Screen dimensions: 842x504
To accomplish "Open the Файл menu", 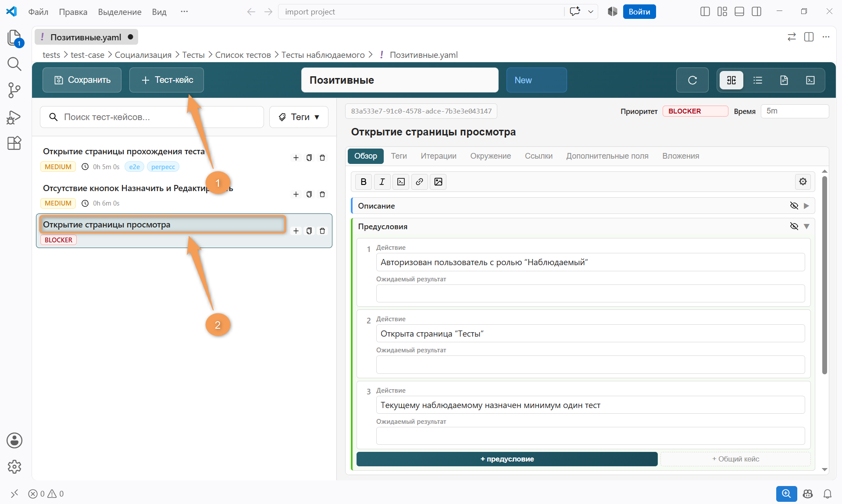I will tap(38, 12).
